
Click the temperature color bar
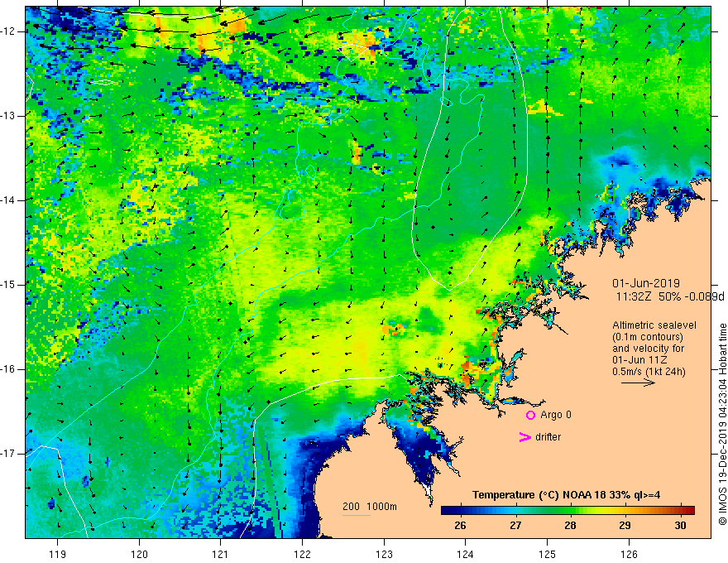(x=568, y=510)
